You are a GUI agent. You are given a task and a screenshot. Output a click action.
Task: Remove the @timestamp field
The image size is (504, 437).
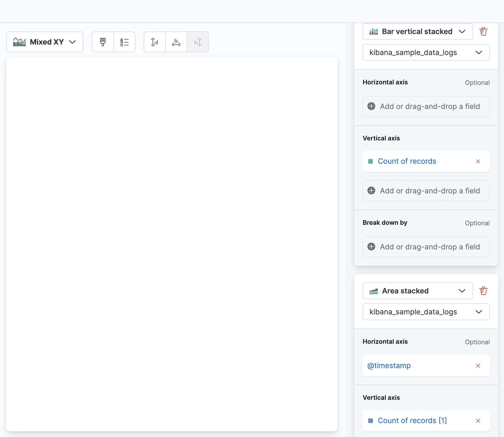[478, 366]
